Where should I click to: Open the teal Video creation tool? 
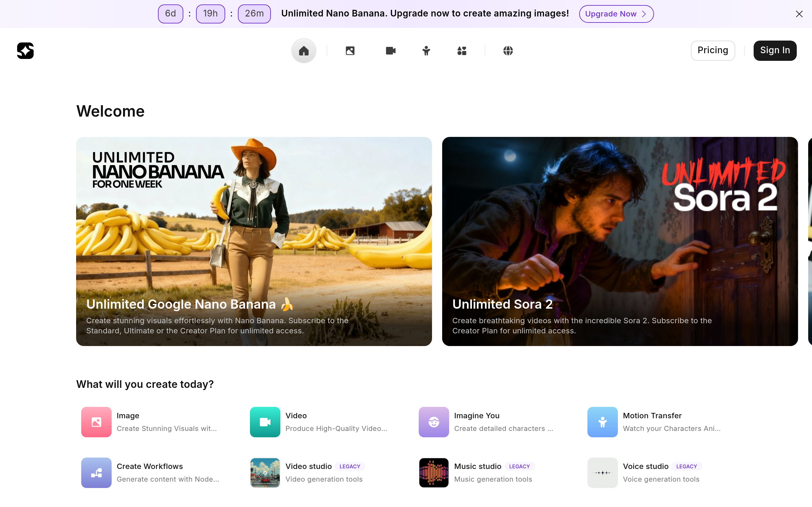coord(265,422)
